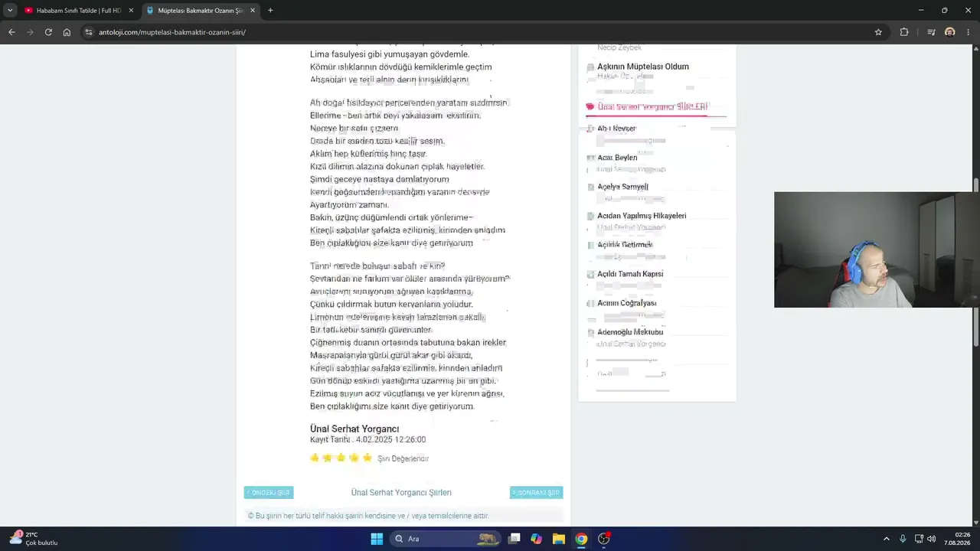Viewport: 980px width, 551px height.
Task: Click the Kayıt Tarihi date text
Action: (x=367, y=440)
